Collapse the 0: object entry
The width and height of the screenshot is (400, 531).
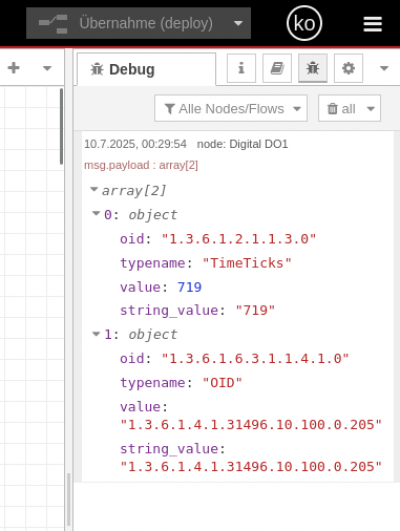pyautogui.click(x=96, y=213)
